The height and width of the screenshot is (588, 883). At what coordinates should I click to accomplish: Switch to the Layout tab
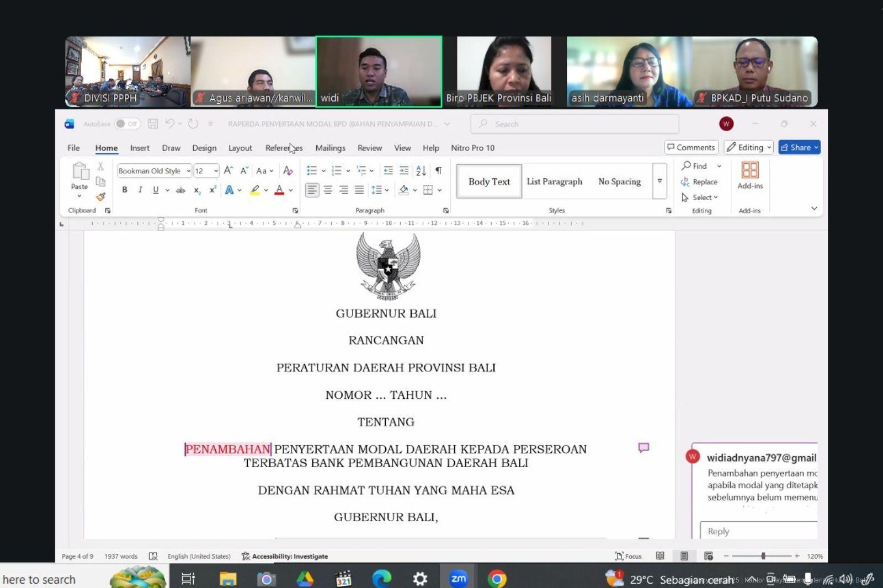pyautogui.click(x=240, y=148)
